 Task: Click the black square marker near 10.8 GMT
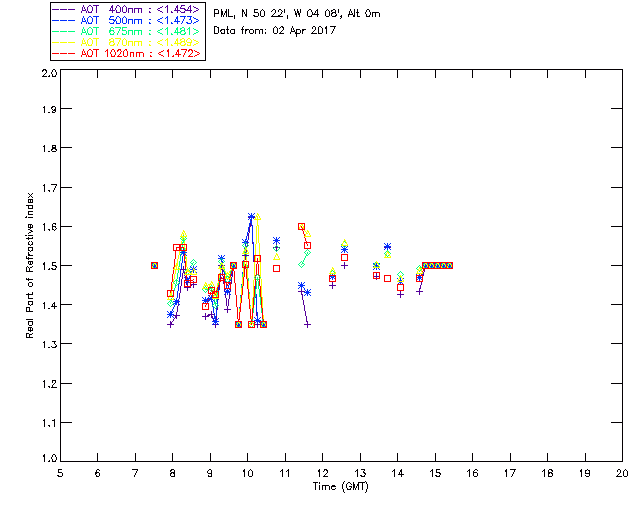(277, 268)
